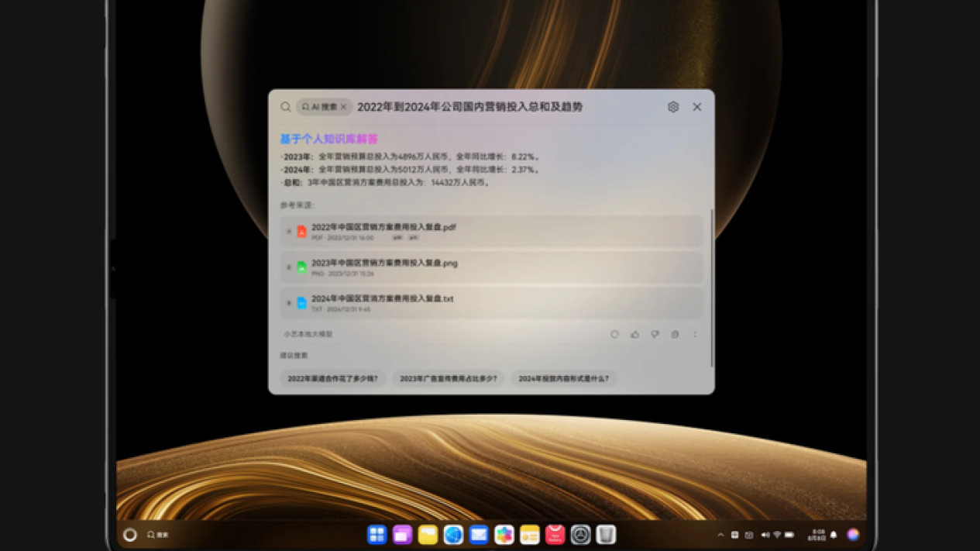Click the first tray icon after the chevron
980x551 pixels.
tap(734, 535)
